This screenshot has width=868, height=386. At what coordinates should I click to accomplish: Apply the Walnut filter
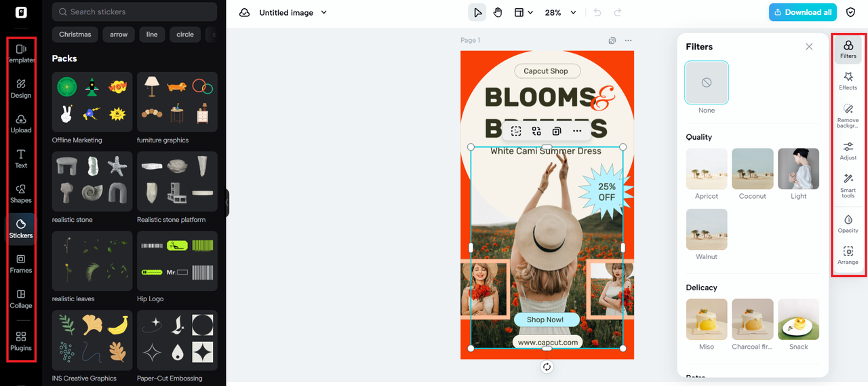click(707, 229)
